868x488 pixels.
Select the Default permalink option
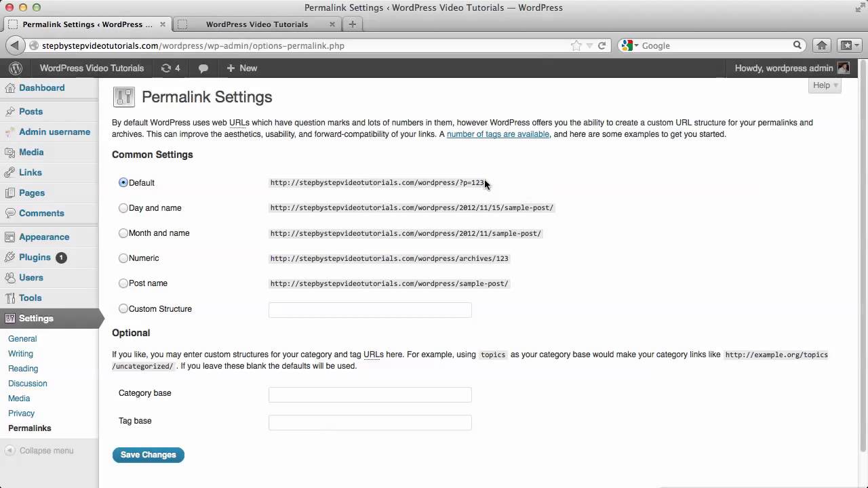pyautogui.click(x=123, y=182)
